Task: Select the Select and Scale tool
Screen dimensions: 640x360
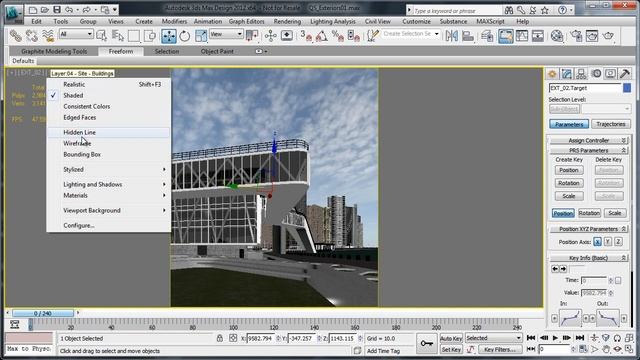Action: point(201,36)
